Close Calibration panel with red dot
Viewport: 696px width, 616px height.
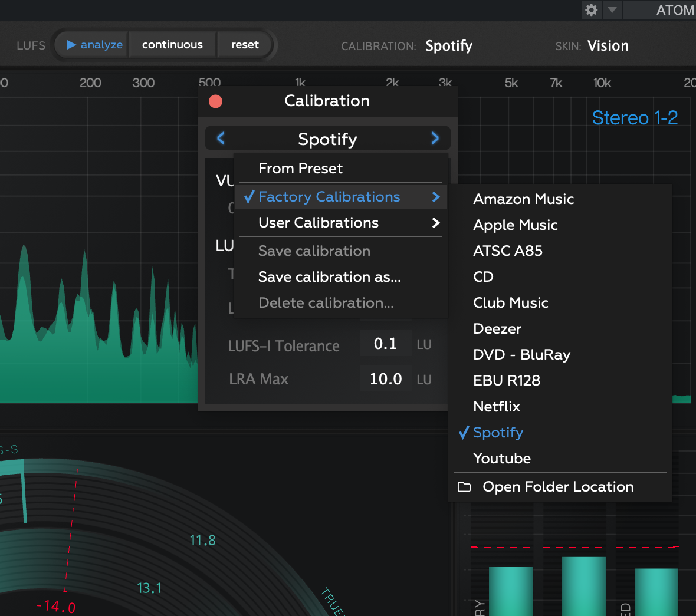pyautogui.click(x=216, y=101)
